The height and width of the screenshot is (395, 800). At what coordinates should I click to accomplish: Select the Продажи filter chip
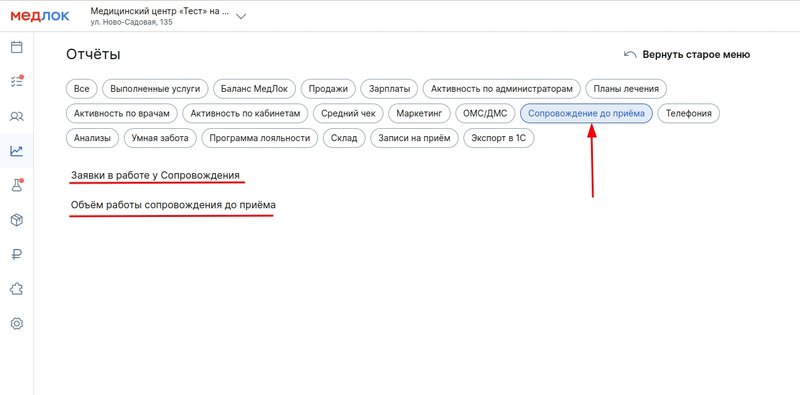pyautogui.click(x=328, y=89)
